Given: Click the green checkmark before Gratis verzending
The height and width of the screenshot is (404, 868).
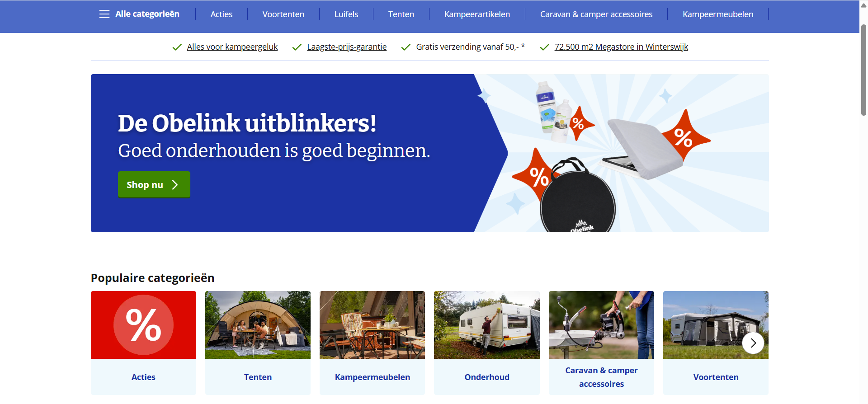Looking at the screenshot, I should tap(406, 47).
